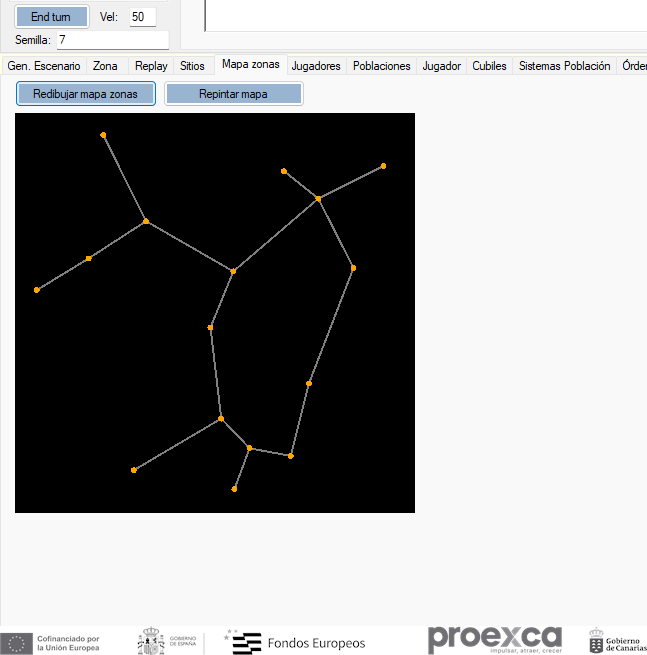
Task: Click the leftmost orange node on map
Action: [37, 290]
